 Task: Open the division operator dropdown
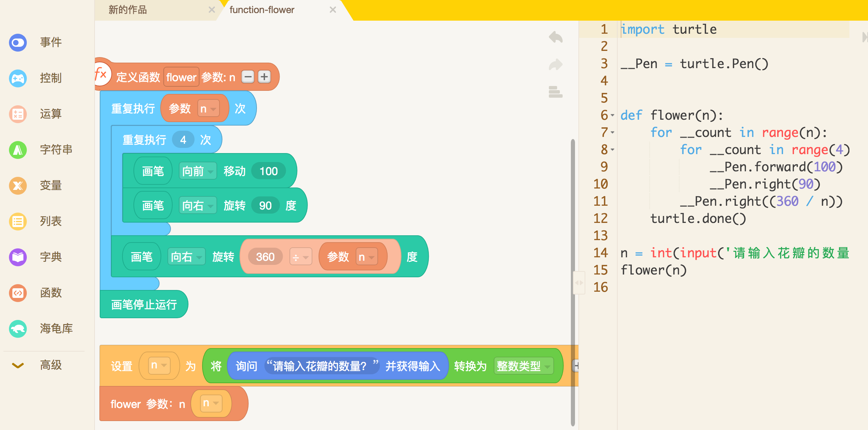click(301, 257)
